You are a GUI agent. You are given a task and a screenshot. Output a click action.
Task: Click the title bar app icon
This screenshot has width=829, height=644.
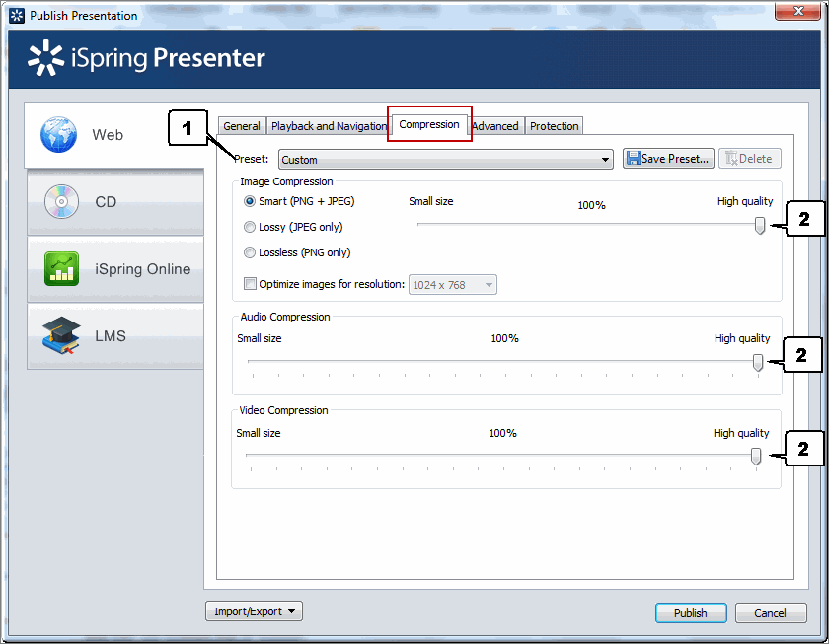tap(17, 16)
